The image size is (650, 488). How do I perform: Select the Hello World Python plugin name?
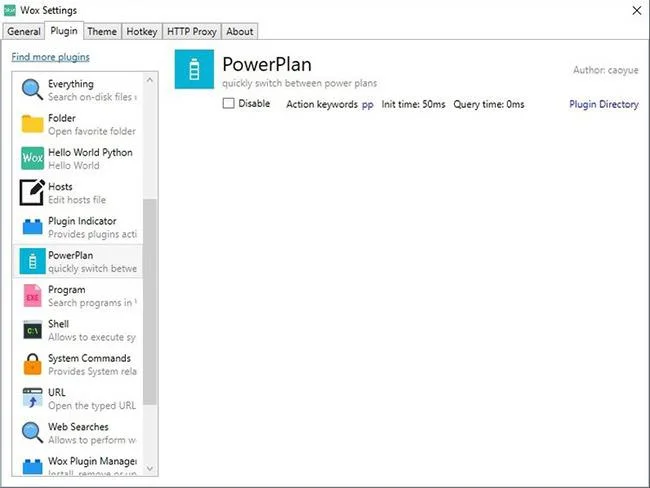coord(90,153)
